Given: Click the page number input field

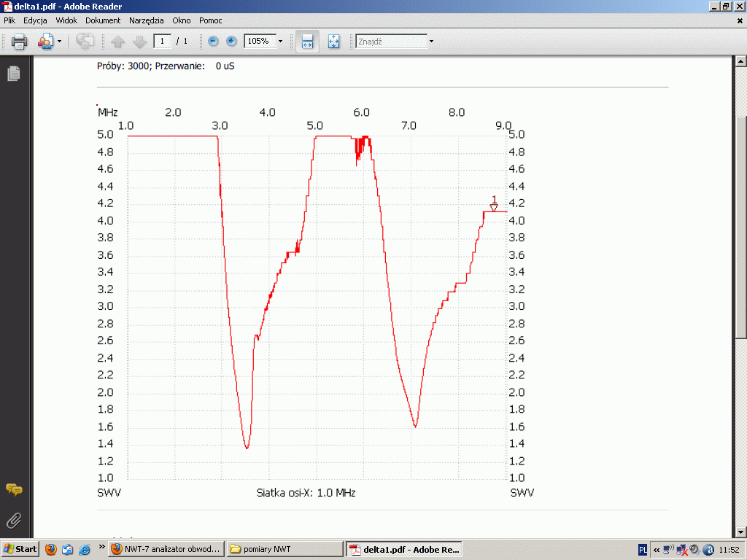Looking at the screenshot, I should point(162,42).
